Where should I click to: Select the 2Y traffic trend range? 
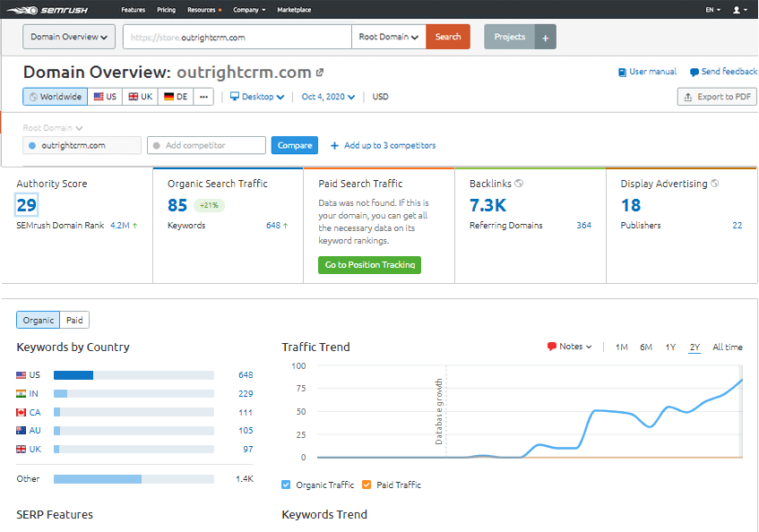(694, 348)
